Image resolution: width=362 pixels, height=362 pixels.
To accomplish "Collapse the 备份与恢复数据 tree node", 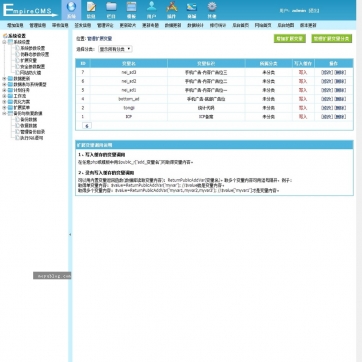I will tap(4, 114).
